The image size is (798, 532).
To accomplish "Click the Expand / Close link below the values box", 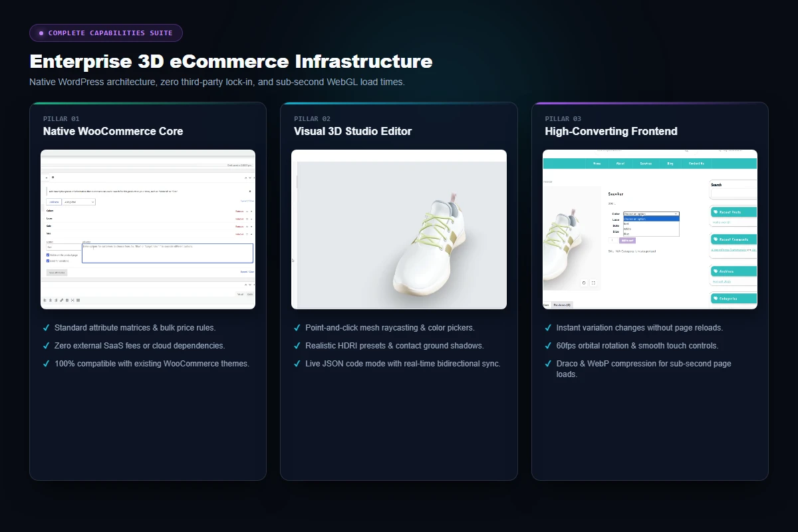I will click(x=247, y=272).
